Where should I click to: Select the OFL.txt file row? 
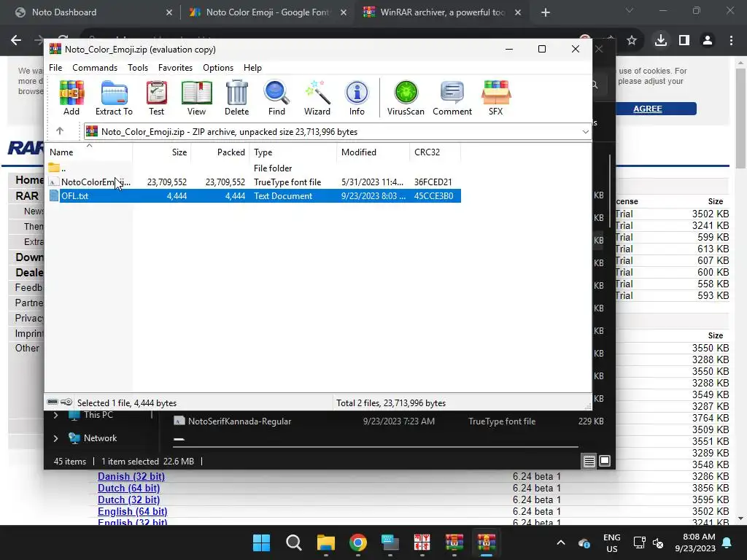pos(254,195)
